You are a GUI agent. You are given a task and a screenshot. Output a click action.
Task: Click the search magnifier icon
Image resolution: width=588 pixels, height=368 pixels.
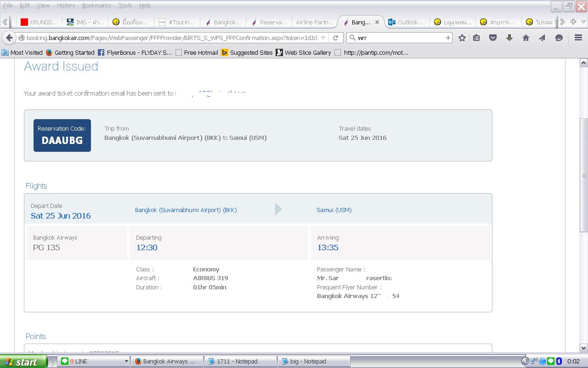tap(352, 38)
